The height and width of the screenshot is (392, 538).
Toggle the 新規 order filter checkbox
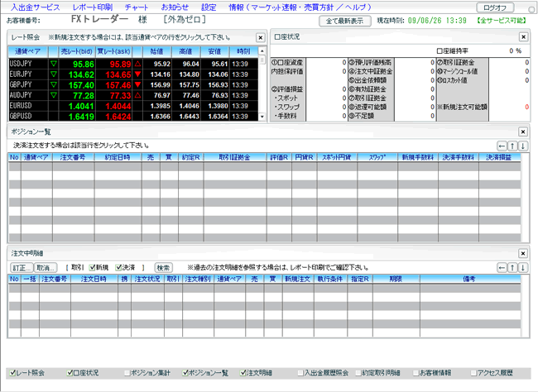[92, 267]
